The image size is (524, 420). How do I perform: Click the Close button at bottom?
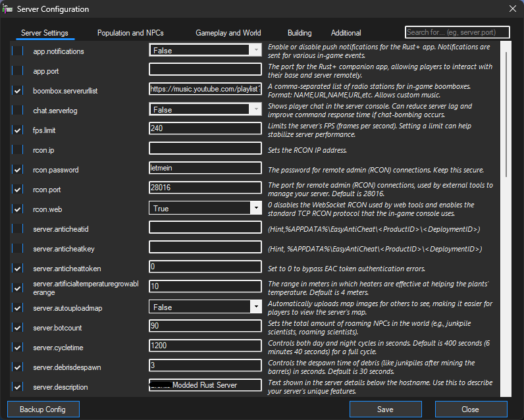point(471,409)
